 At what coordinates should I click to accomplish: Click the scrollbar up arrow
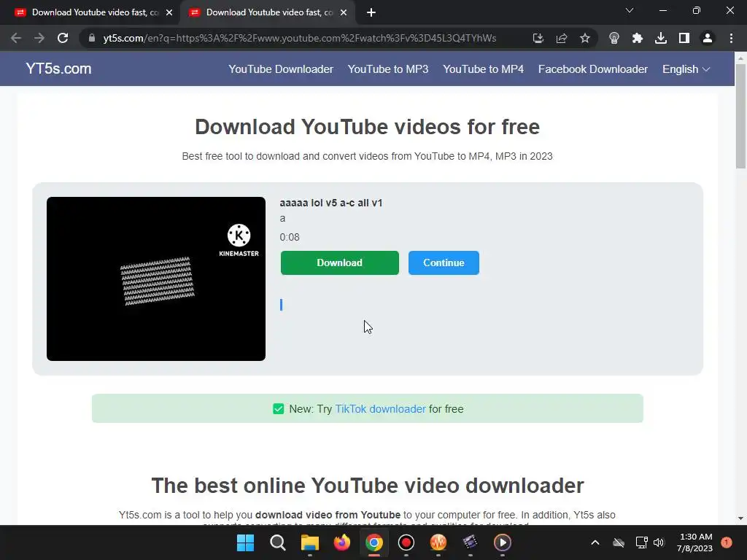click(740, 58)
